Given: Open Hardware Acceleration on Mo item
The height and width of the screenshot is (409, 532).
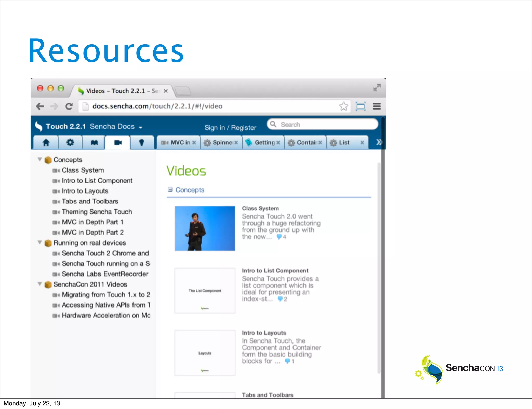Looking at the screenshot, I should click(106, 316).
